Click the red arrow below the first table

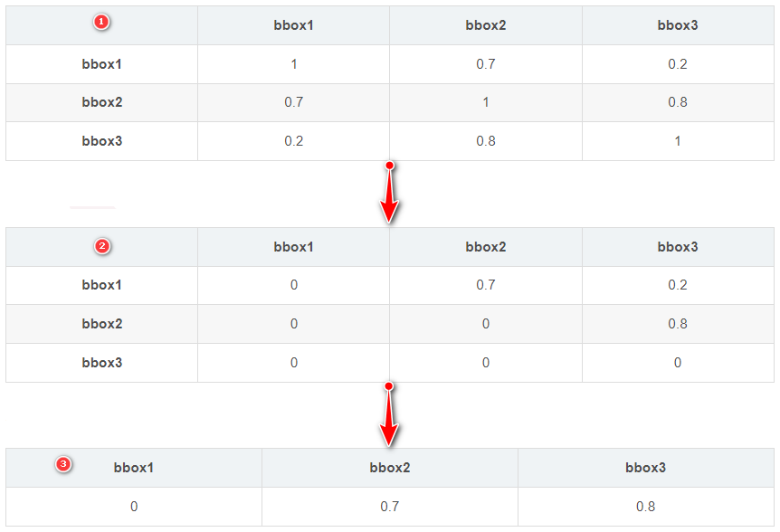[x=389, y=194]
